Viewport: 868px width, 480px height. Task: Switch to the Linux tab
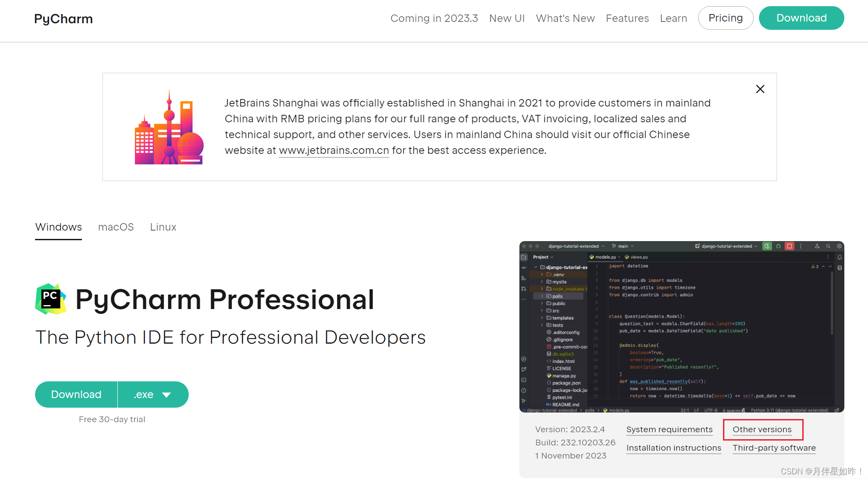coord(163,227)
